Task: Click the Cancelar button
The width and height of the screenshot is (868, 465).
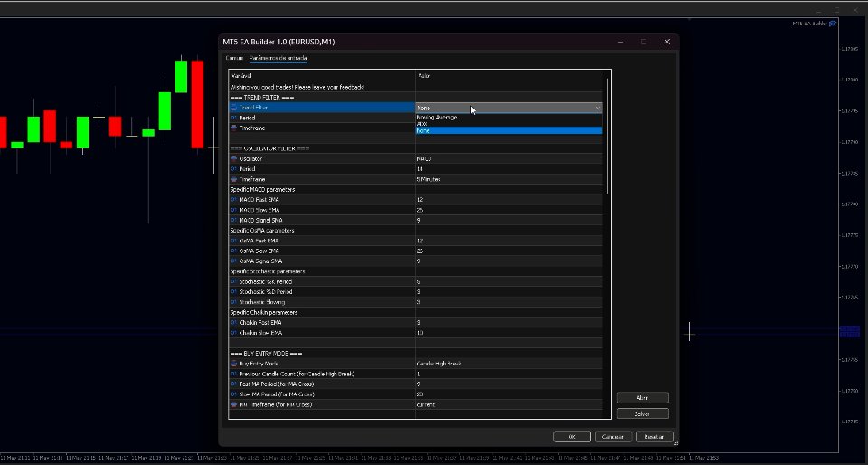Action: click(x=613, y=437)
